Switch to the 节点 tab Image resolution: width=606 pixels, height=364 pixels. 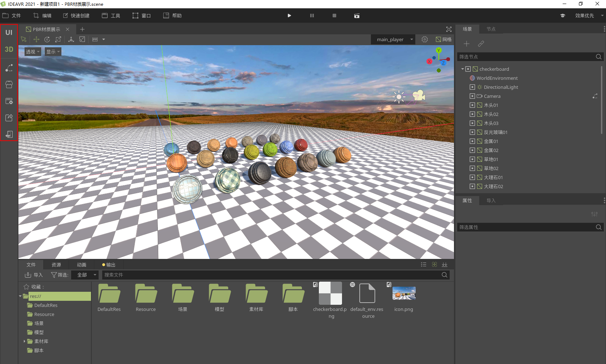[x=491, y=29]
